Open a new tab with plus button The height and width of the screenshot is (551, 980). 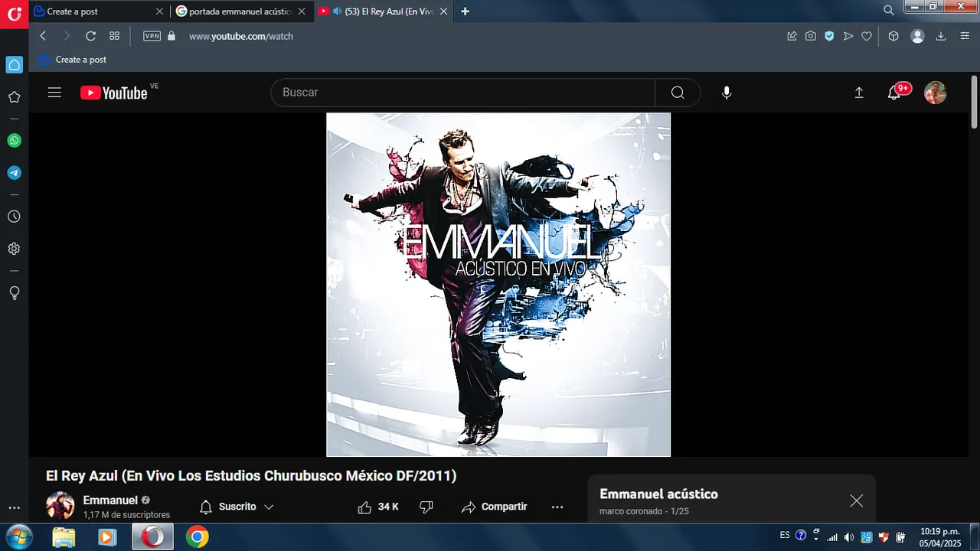tap(465, 11)
